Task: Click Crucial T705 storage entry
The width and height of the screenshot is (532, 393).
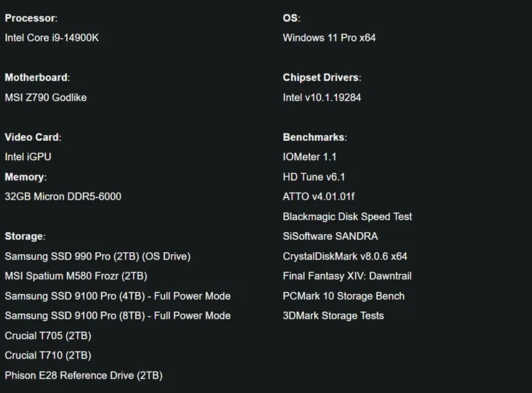Action: 48,336
